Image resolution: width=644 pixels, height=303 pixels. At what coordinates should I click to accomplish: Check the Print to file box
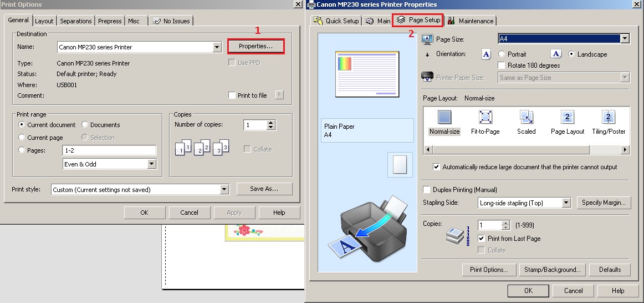point(232,95)
